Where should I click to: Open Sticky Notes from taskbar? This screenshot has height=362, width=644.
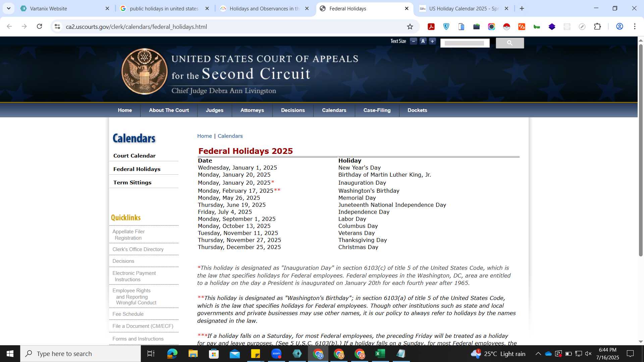(x=256, y=354)
